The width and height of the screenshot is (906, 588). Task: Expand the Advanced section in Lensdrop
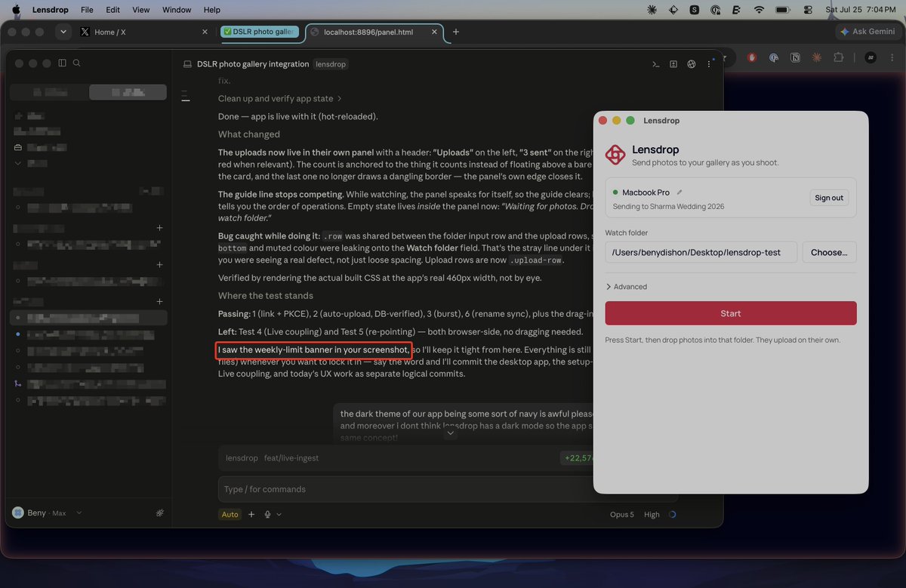627,287
